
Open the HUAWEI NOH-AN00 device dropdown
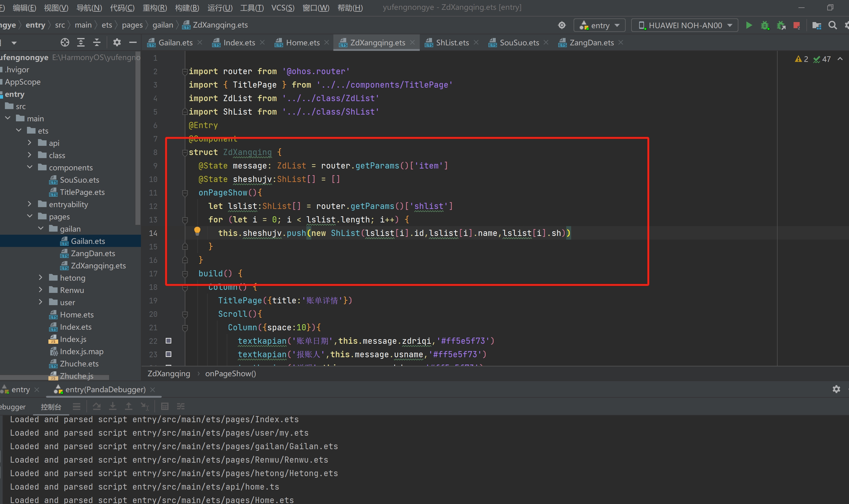point(685,25)
